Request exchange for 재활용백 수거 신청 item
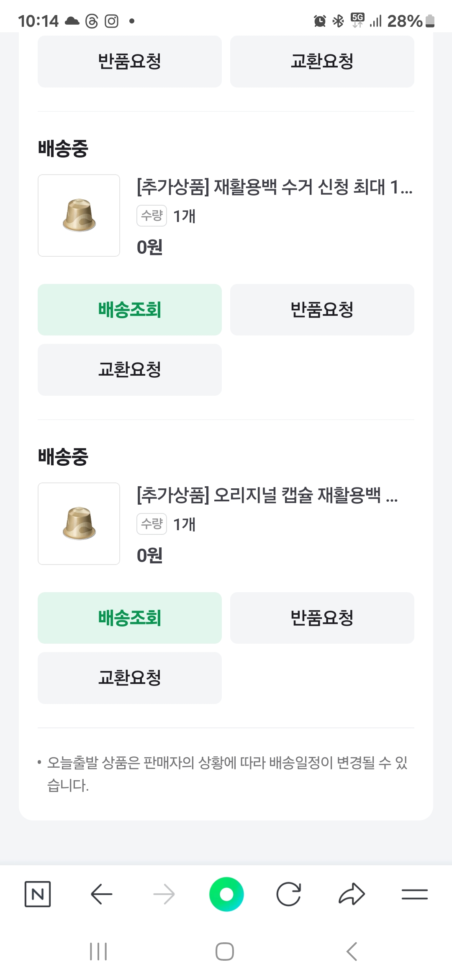 coord(130,370)
